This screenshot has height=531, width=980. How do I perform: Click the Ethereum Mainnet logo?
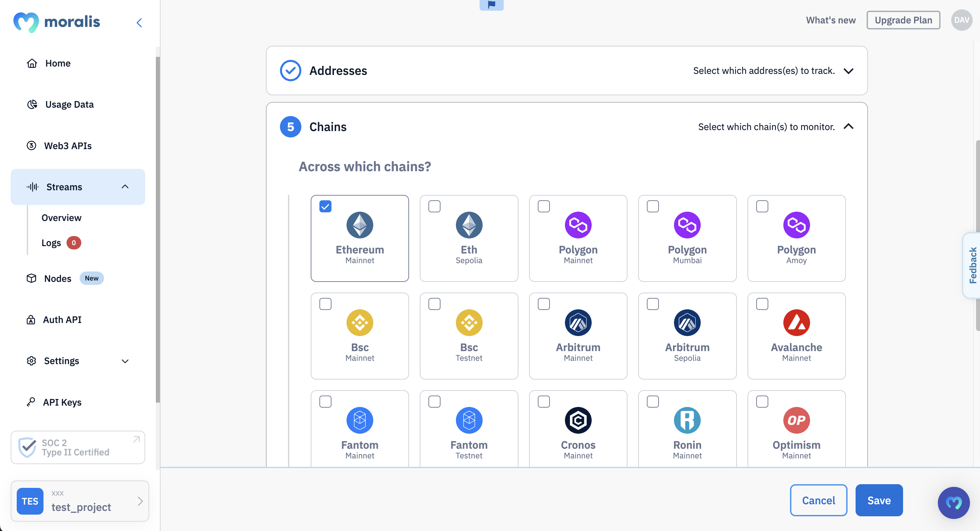tap(360, 225)
